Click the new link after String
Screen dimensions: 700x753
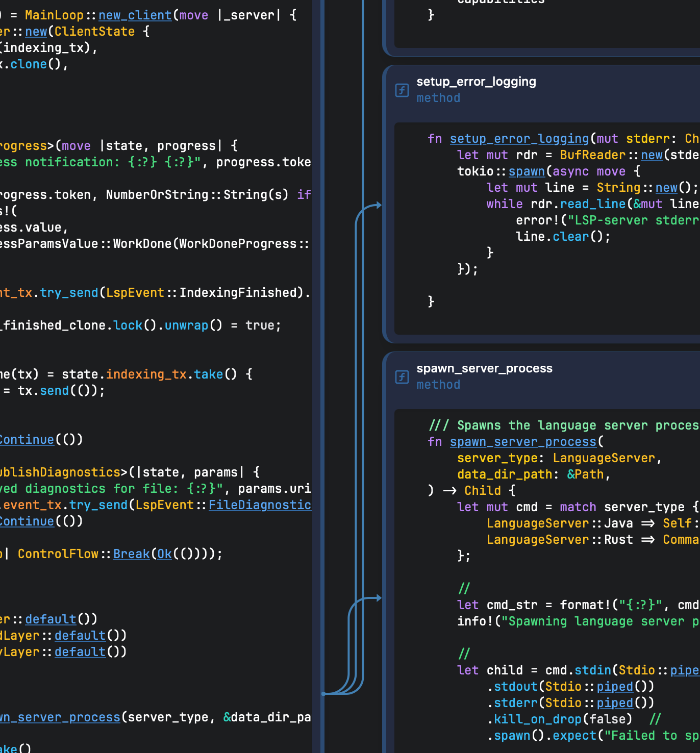666,188
